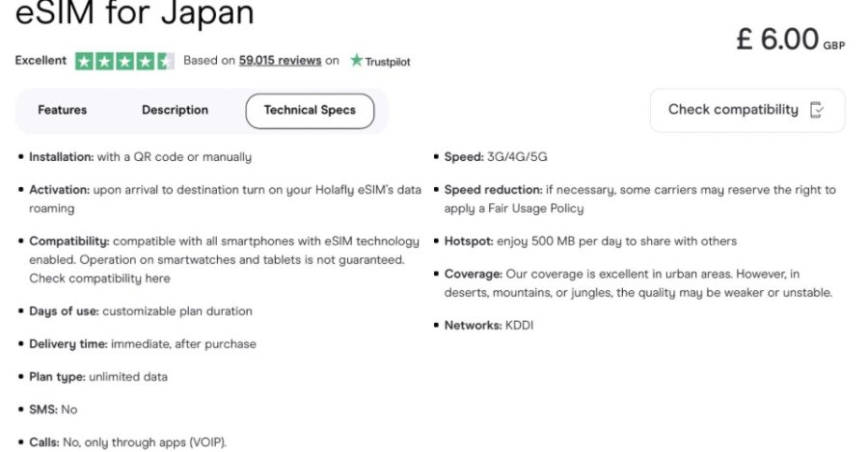Click the Trustpilot wordmark
Screen dimensions: 868x452
click(388, 62)
